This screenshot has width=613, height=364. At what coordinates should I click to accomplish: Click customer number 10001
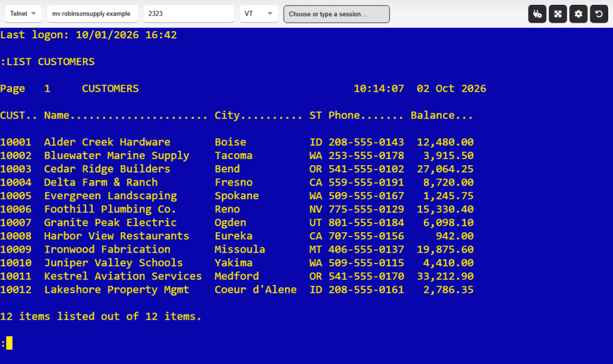point(16,142)
